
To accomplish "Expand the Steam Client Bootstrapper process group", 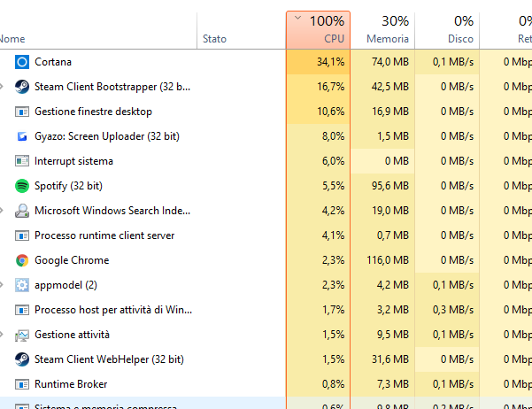I will [2, 87].
